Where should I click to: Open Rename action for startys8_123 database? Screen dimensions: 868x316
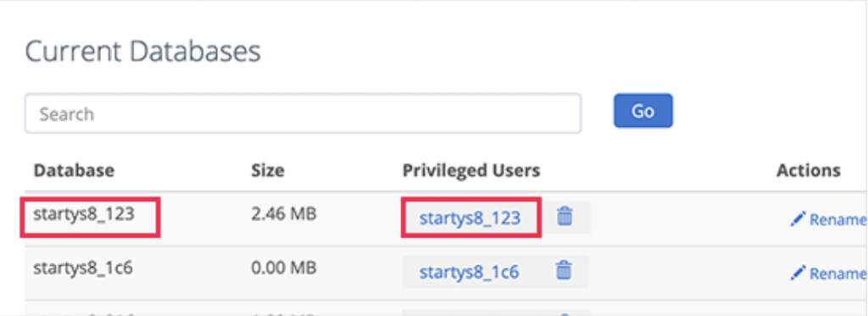[828, 219]
